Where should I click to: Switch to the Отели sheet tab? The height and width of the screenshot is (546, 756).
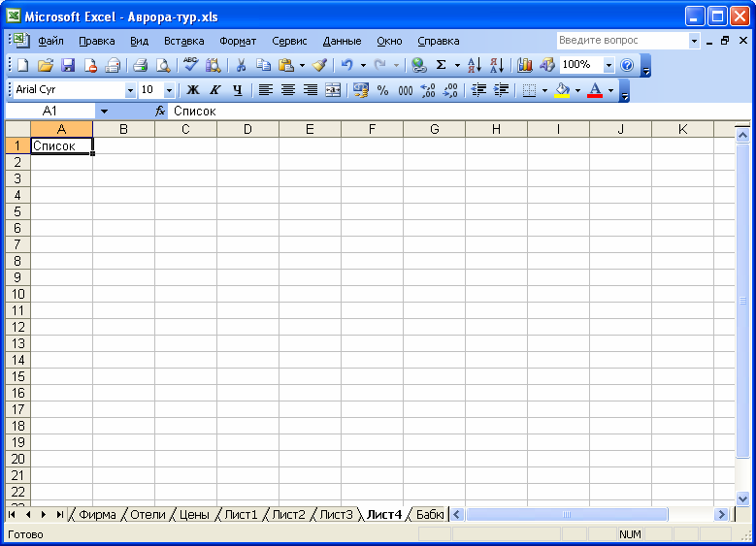148,514
